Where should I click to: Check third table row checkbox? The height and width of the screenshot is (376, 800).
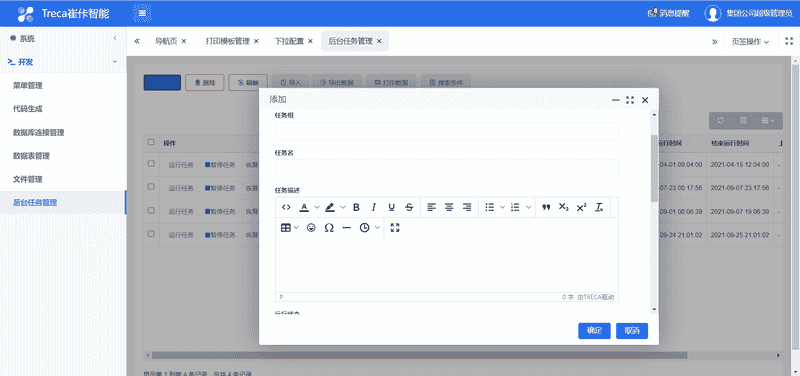(151, 210)
